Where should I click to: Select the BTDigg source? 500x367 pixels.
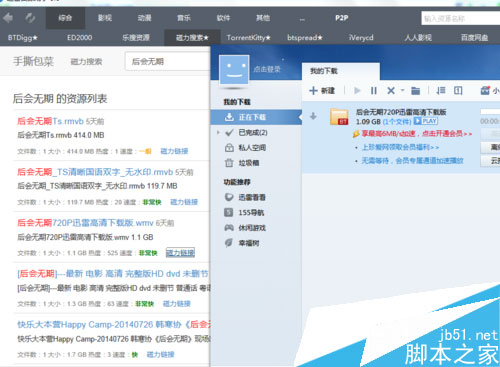pyautogui.click(x=23, y=38)
